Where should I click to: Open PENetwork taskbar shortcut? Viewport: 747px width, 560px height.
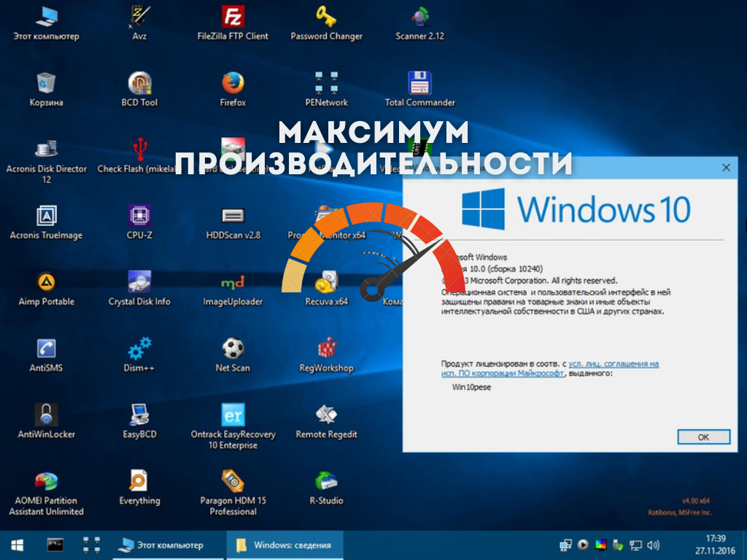pyautogui.click(x=91, y=545)
